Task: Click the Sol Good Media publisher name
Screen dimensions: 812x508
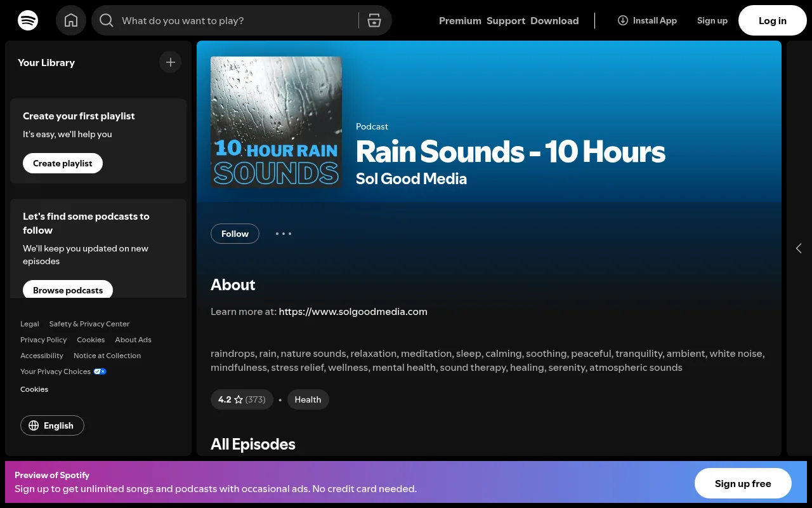Action: pos(411,179)
